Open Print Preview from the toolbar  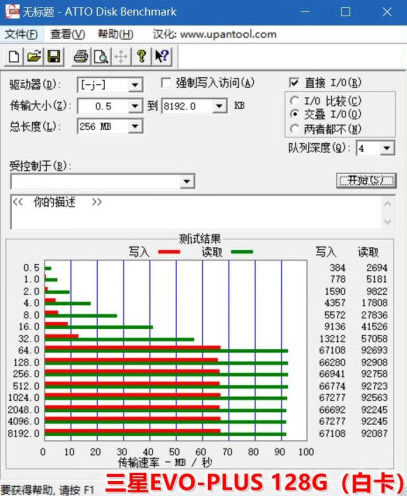pyautogui.click(x=101, y=56)
